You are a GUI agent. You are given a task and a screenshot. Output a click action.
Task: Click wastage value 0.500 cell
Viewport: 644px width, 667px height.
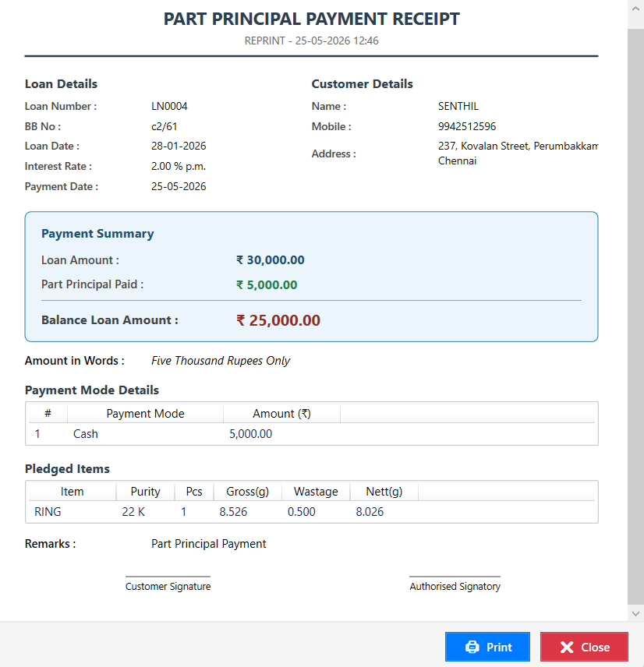point(302,512)
